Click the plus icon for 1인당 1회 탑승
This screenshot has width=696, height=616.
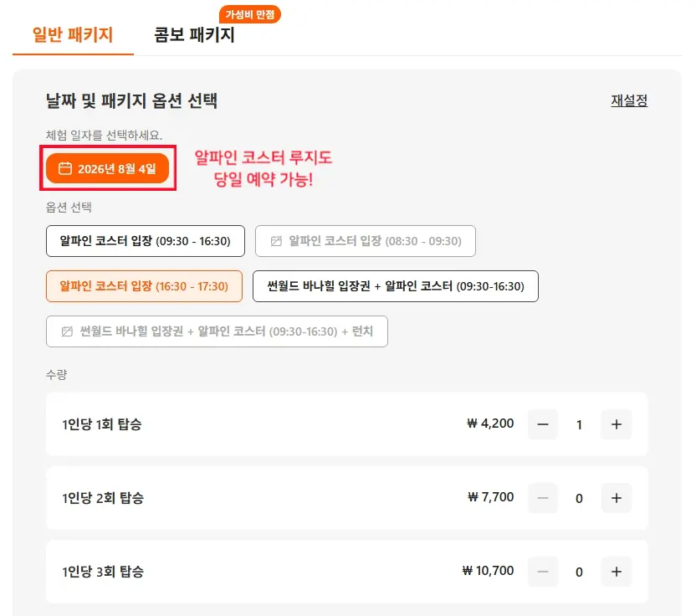616,424
